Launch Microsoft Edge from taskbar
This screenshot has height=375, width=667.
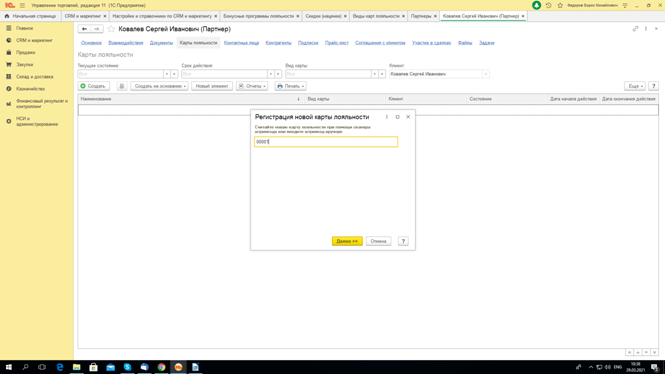pos(60,367)
